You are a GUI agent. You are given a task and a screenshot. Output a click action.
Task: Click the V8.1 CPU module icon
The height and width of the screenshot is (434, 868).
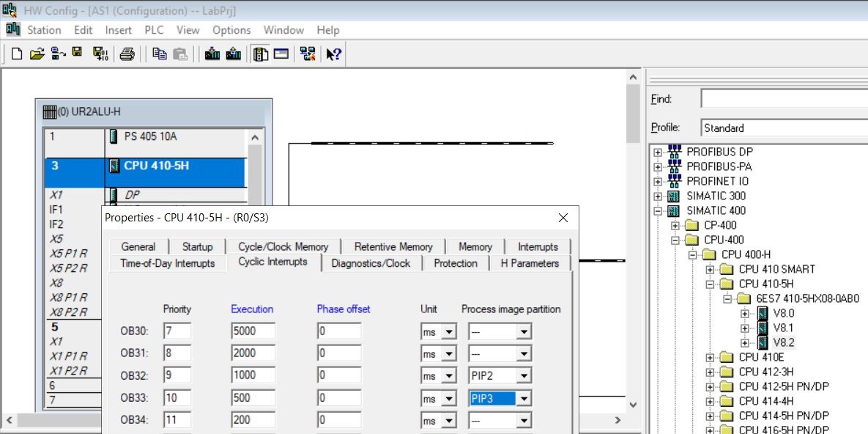click(763, 328)
